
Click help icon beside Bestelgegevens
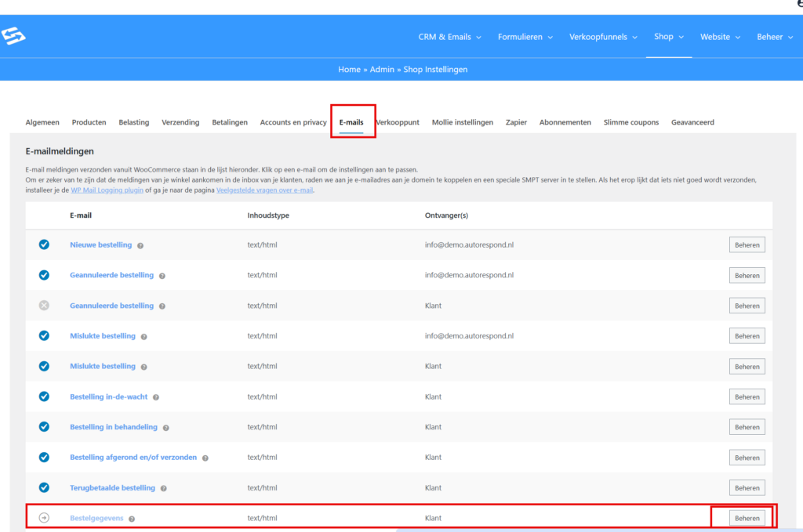click(x=132, y=519)
